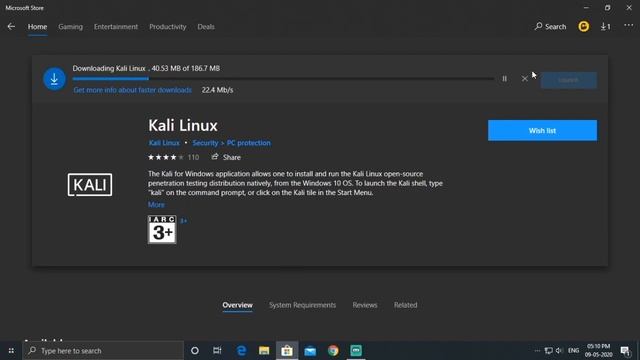
Task: Expand description with the More link
Action: click(x=156, y=204)
